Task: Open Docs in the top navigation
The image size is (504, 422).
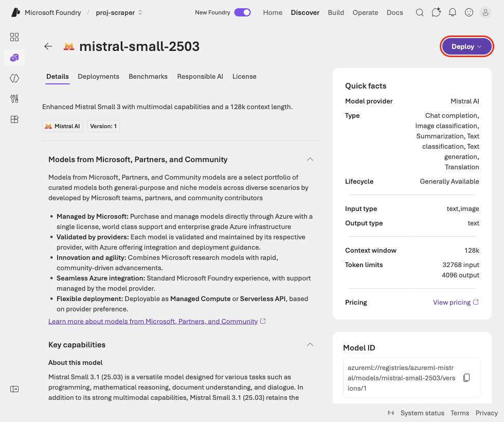Action: click(395, 12)
